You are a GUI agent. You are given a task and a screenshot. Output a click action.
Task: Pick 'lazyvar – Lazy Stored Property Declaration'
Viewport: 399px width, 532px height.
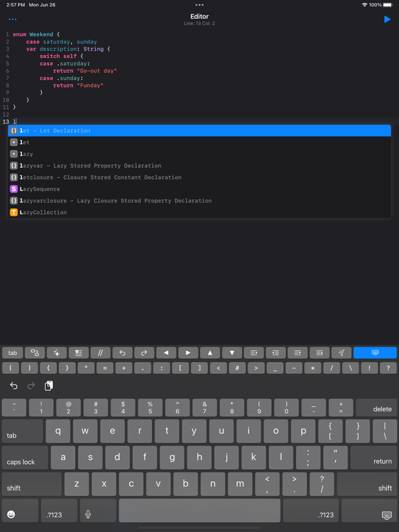pyautogui.click(x=199, y=166)
